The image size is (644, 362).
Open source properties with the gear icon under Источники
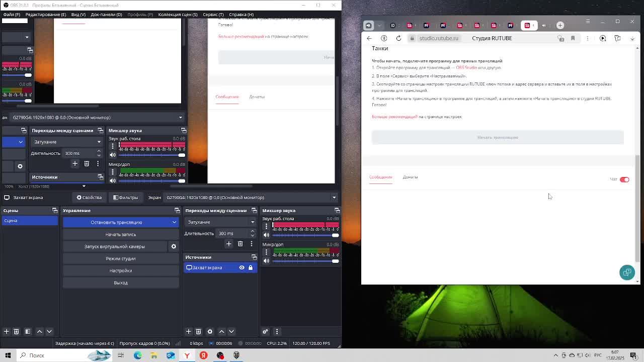point(210,331)
